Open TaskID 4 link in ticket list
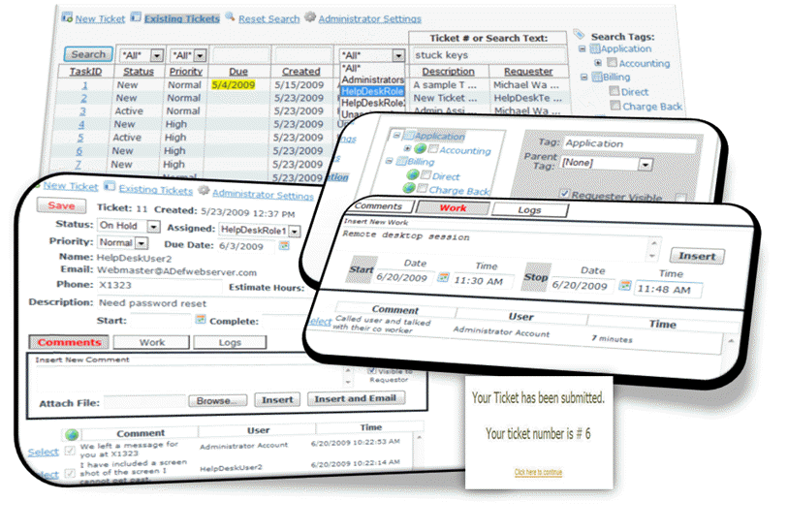 [81, 124]
